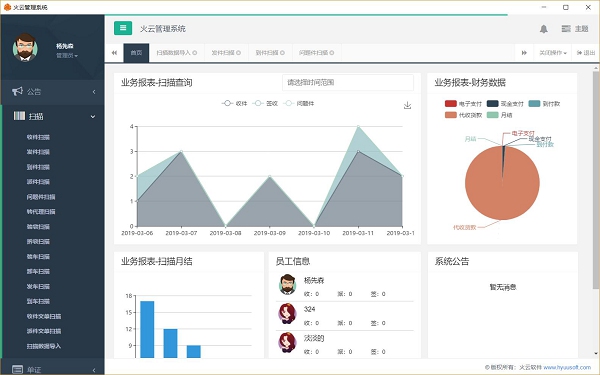Image resolution: width=600 pixels, height=375 pixels.
Task: Toggle the 收件 series in chart legend
Action: pyautogui.click(x=234, y=103)
